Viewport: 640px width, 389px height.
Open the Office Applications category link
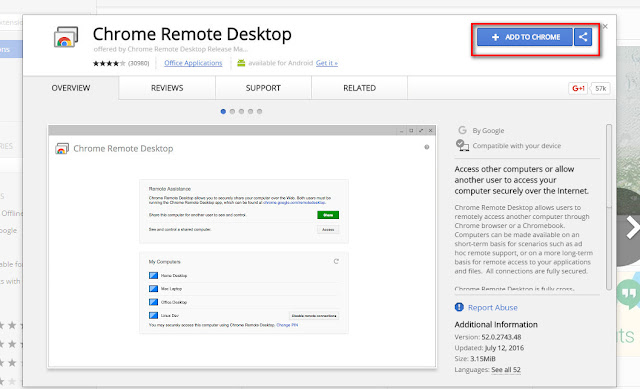[193, 63]
